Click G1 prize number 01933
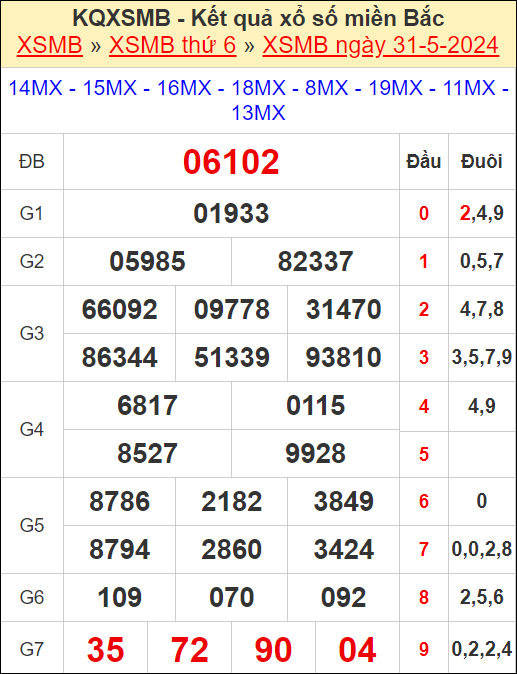 click(x=231, y=214)
